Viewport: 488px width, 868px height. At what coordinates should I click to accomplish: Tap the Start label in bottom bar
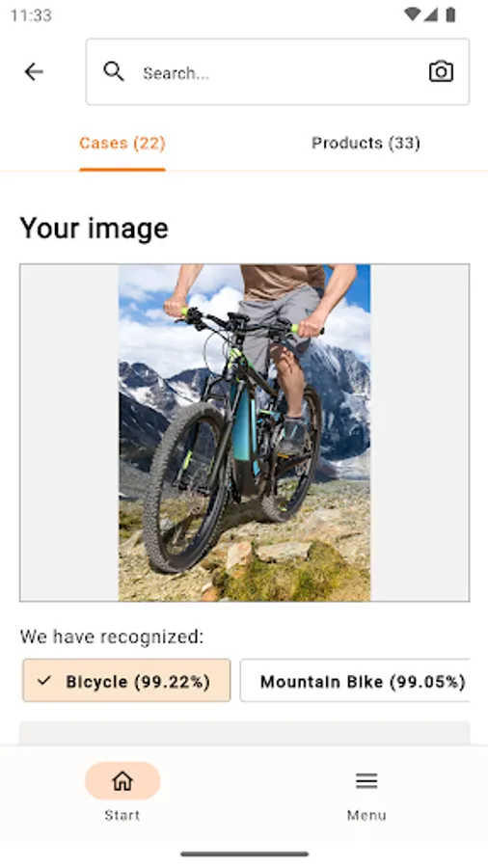(122, 815)
